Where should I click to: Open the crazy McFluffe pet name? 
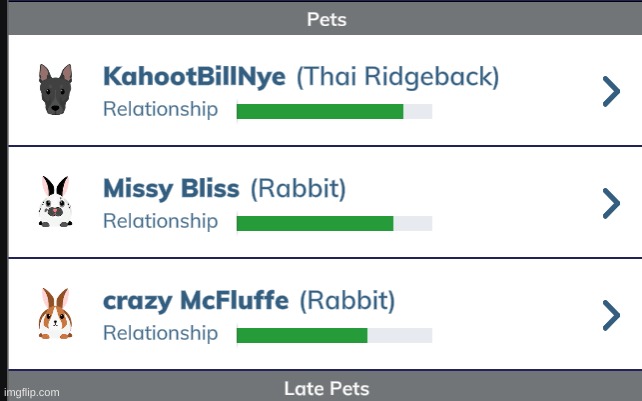tap(196, 300)
